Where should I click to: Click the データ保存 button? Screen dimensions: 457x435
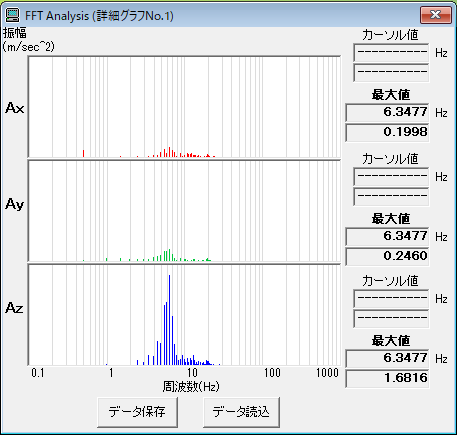[x=137, y=412]
